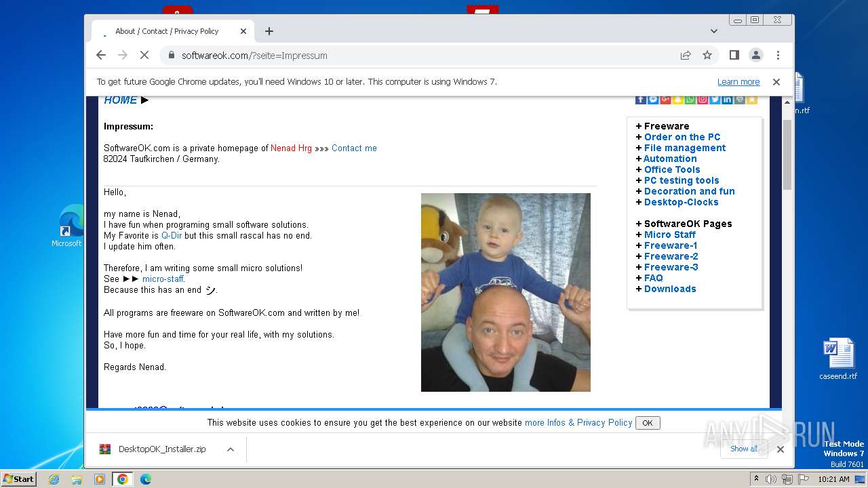Share via the green WhatsApp icon
This screenshot has height=488, width=868.
point(690,100)
